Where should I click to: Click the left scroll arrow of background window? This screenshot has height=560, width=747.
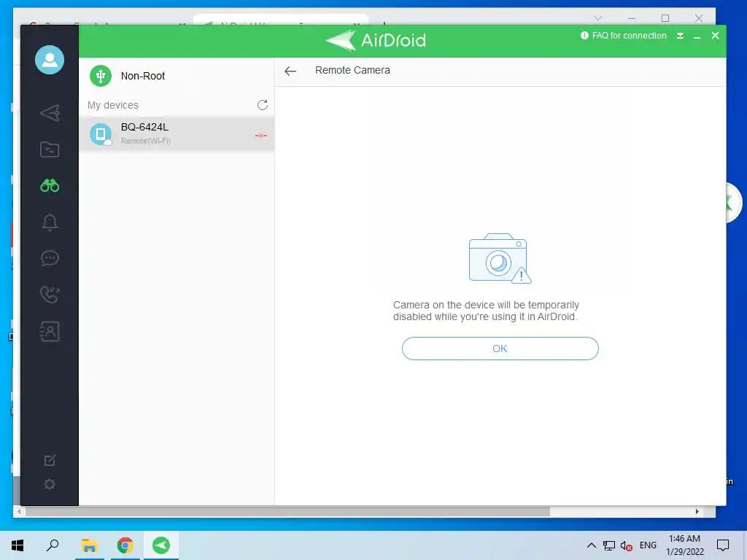(x=19, y=511)
